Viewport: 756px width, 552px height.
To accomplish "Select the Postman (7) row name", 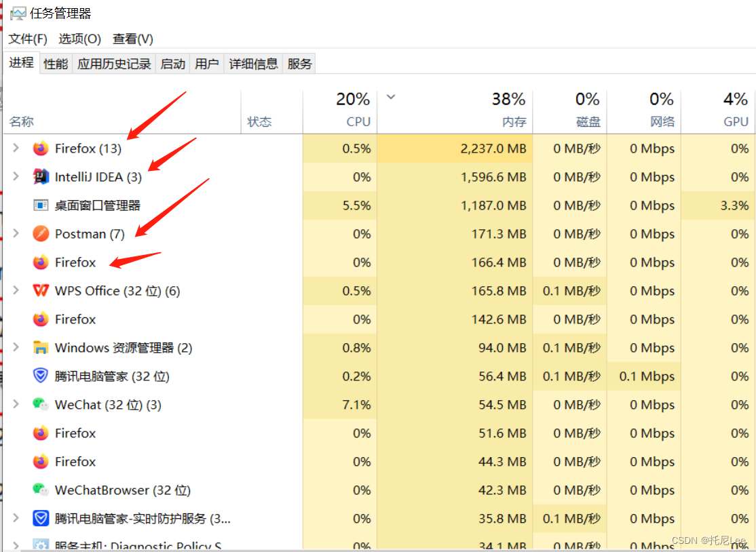I will pos(90,233).
